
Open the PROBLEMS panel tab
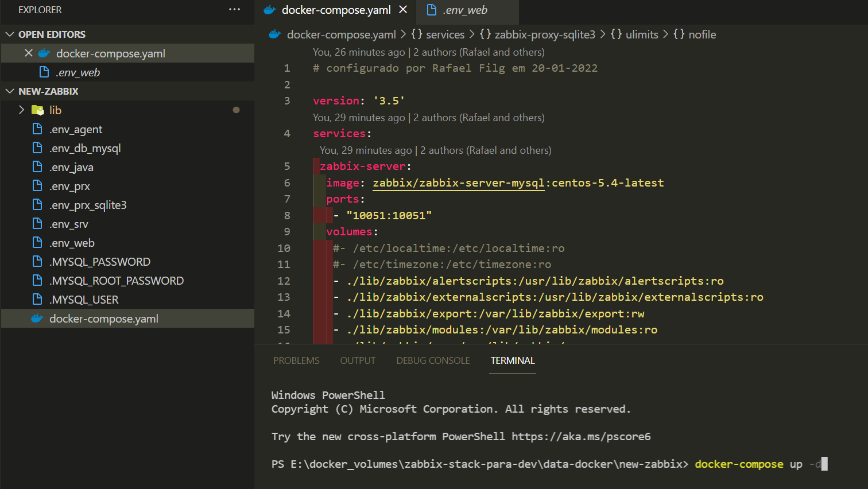(x=296, y=360)
